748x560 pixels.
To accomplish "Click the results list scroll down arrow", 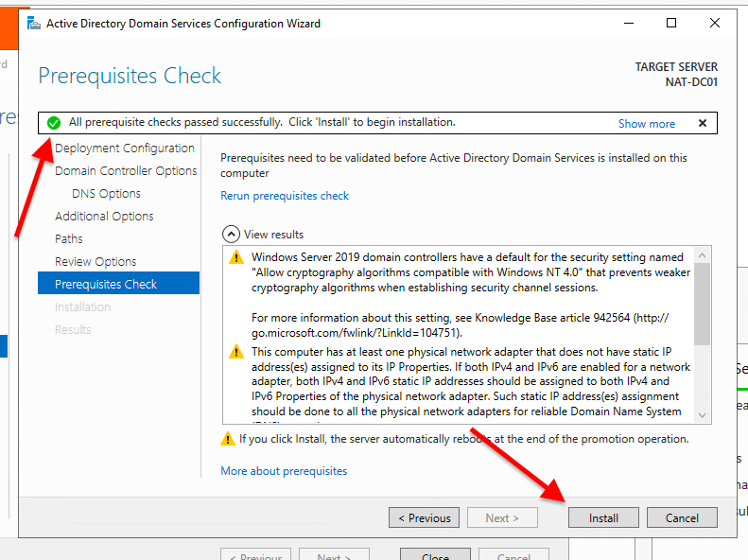I will (703, 415).
